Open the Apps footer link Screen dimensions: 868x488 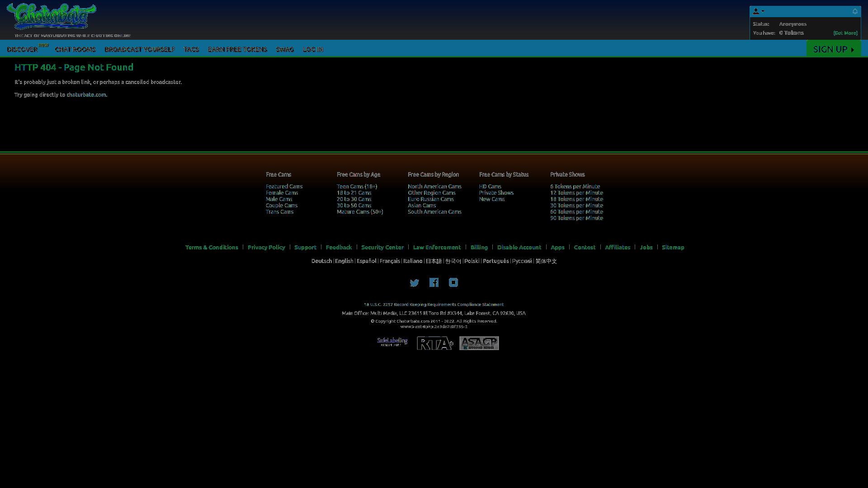(557, 247)
